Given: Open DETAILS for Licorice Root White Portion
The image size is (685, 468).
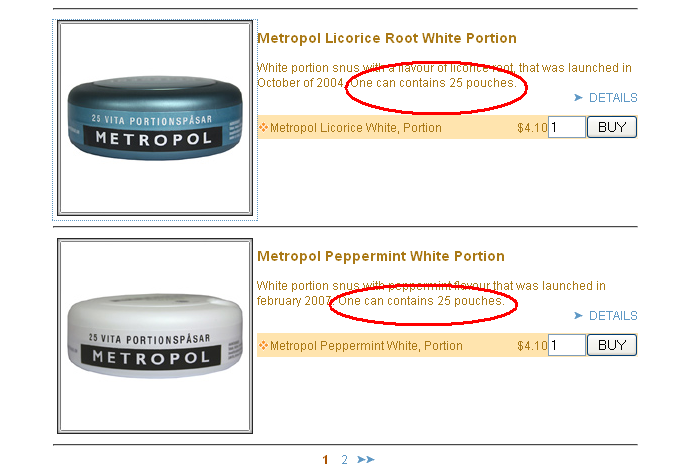Looking at the screenshot, I should (613, 97).
